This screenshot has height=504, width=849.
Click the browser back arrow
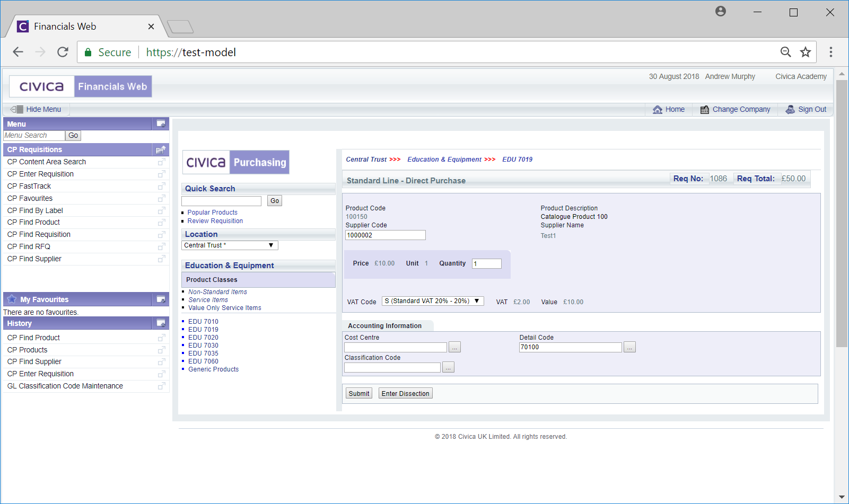(18, 52)
